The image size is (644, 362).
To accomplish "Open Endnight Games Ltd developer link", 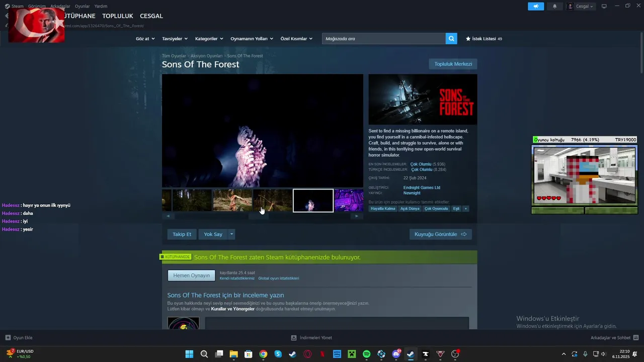I will (x=422, y=188).
